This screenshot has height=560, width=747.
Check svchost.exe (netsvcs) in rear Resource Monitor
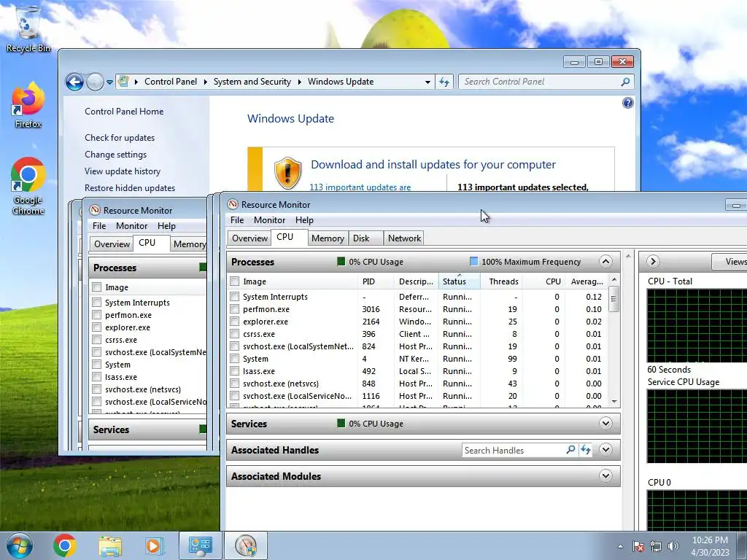[97, 389]
